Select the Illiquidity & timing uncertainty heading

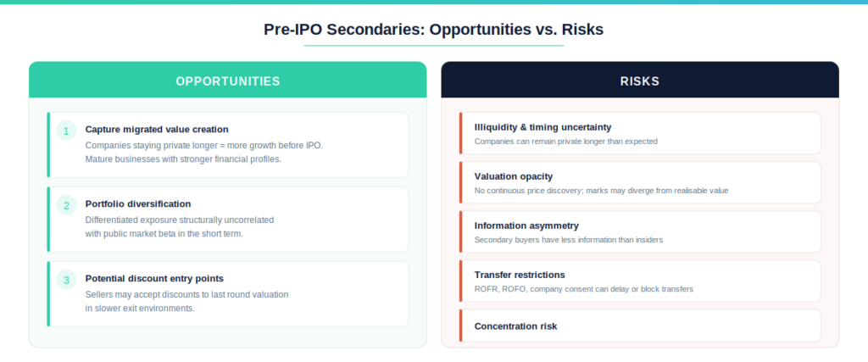tap(542, 127)
